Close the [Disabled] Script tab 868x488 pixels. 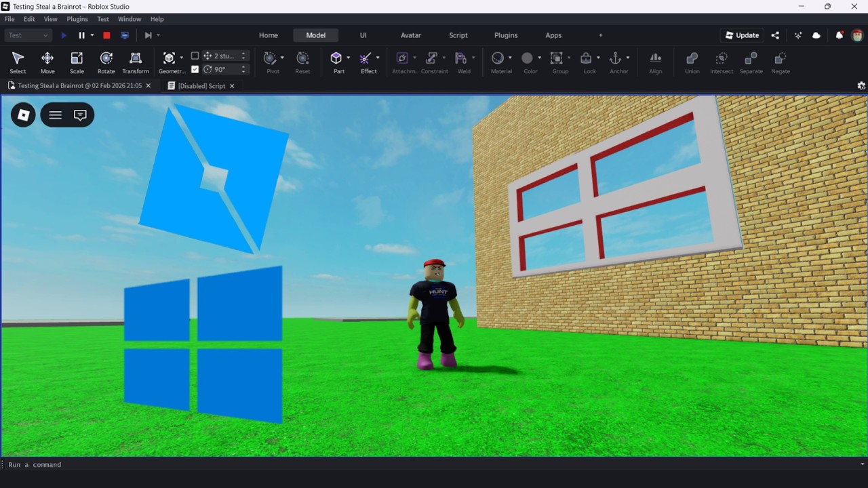[x=232, y=86]
